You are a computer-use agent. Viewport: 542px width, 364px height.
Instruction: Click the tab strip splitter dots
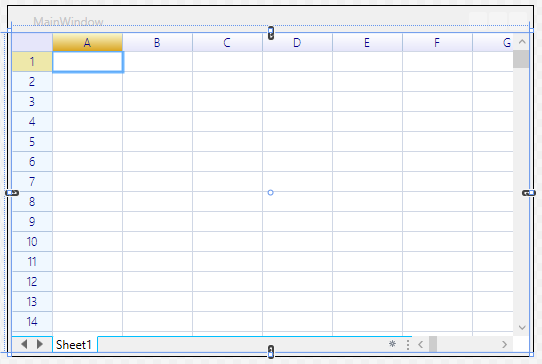point(408,345)
